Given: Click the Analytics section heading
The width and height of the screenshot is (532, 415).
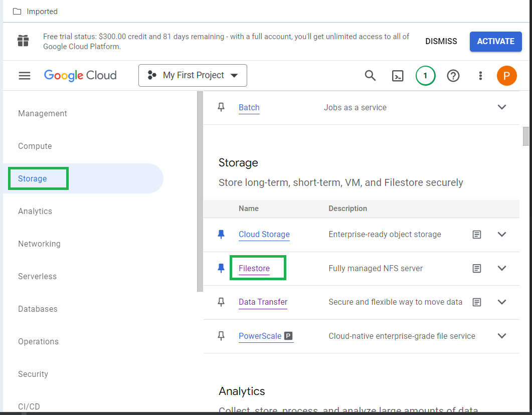Looking at the screenshot, I should pos(242,391).
